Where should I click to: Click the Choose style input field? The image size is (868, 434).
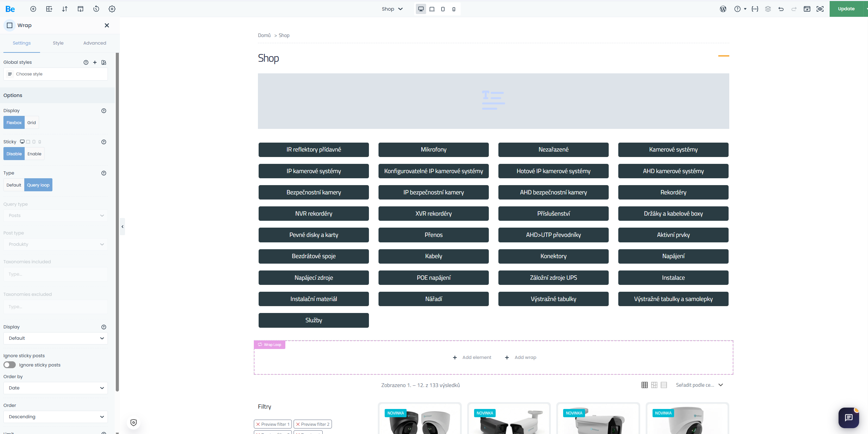tap(55, 74)
